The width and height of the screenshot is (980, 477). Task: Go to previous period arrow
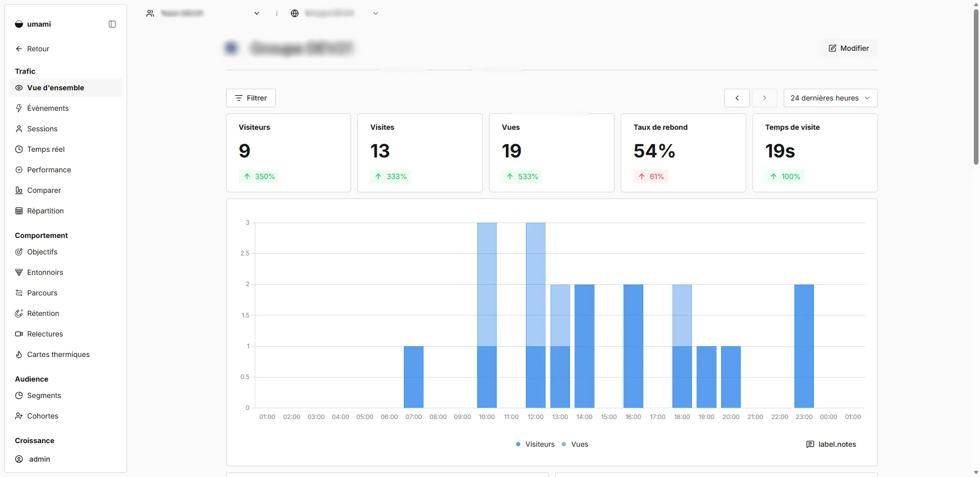click(737, 98)
